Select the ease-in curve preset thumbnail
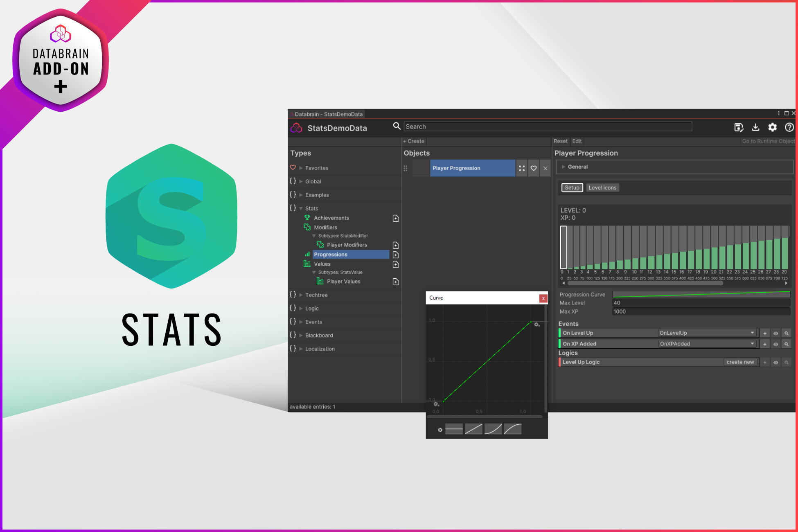Viewport: 798px width, 532px height. click(493, 429)
